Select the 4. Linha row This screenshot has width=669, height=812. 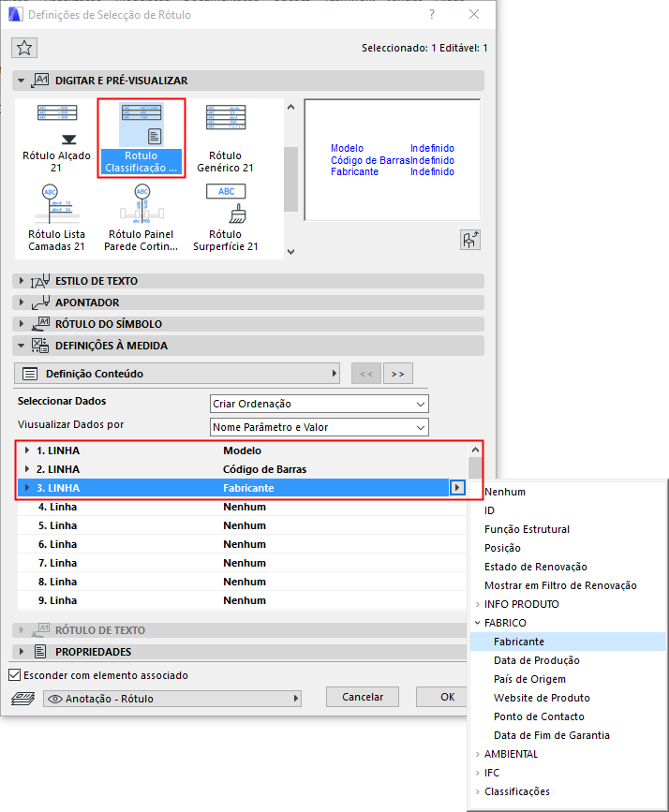[242, 507]
